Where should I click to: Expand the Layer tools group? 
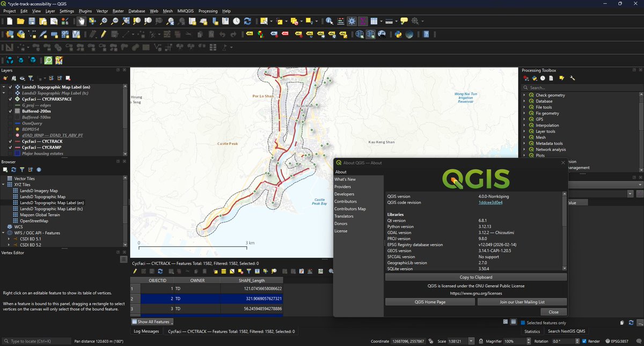(525, 131)
